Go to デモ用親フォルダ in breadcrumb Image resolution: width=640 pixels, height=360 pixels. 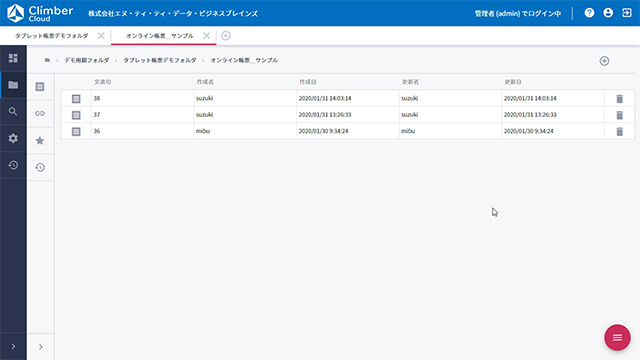click(x=87, y=60)
